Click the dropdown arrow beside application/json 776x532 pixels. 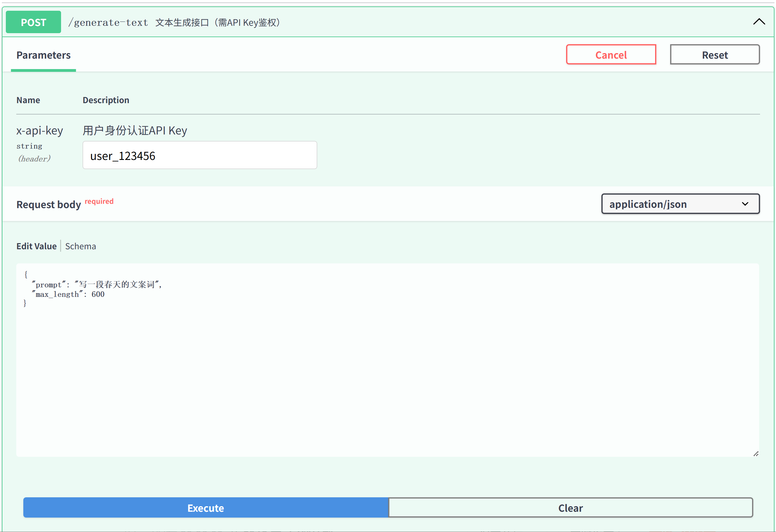pyautogui.click(x=745, y=204)
